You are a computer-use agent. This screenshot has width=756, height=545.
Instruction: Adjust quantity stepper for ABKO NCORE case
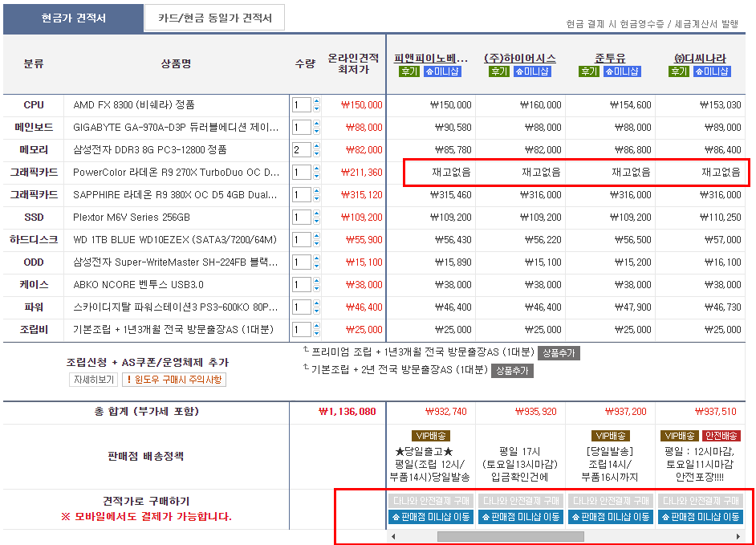316,285
